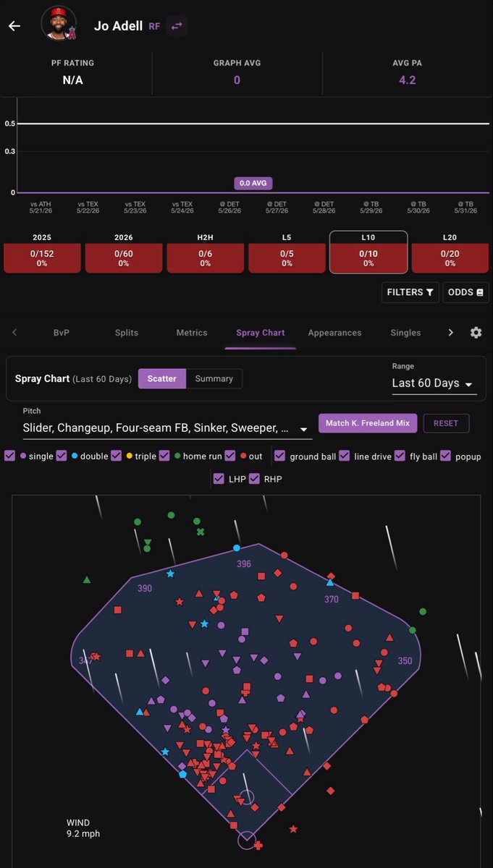
Task: Toggle the home run checkbox
Action: coord(164,456)
